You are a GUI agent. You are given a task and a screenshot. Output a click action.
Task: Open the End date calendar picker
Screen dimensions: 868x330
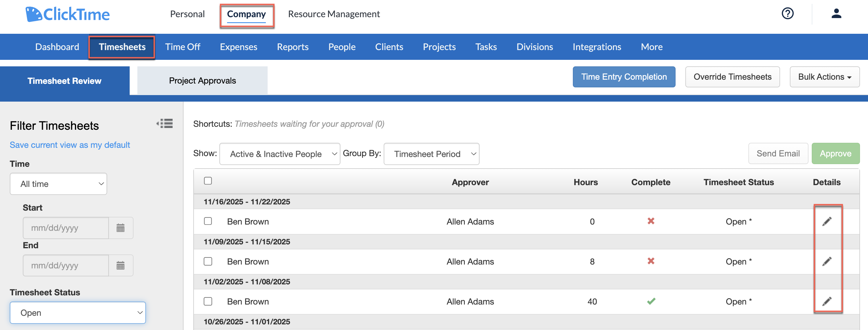(120, 265)
